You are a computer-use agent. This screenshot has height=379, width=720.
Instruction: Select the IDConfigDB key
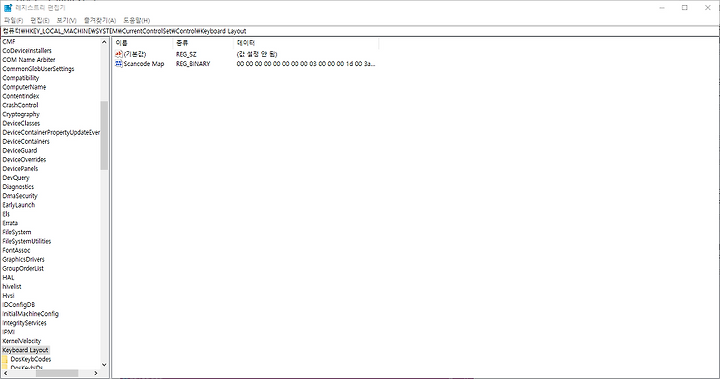pos(18,305)
